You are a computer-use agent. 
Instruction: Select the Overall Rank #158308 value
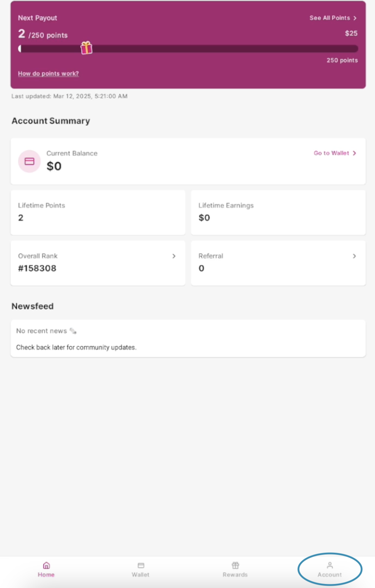[37, 268]
